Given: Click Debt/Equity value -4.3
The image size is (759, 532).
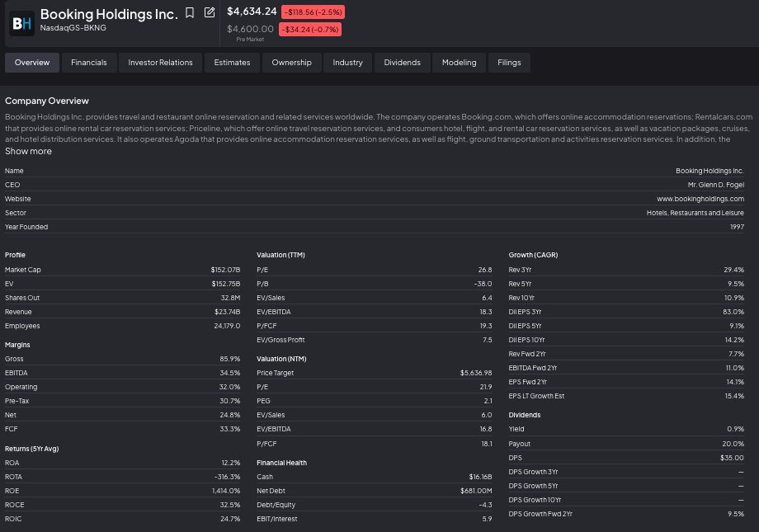Looking at the screenshot, I should click(x=485, y=505).
